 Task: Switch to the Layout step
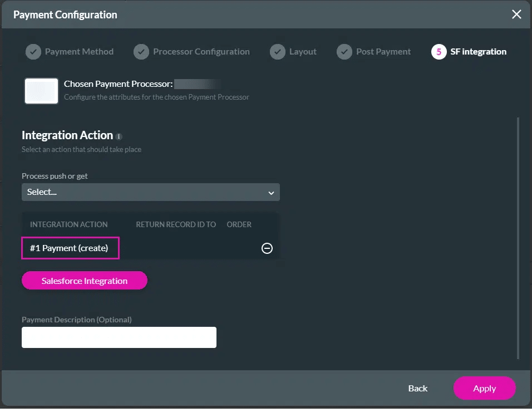293,51
